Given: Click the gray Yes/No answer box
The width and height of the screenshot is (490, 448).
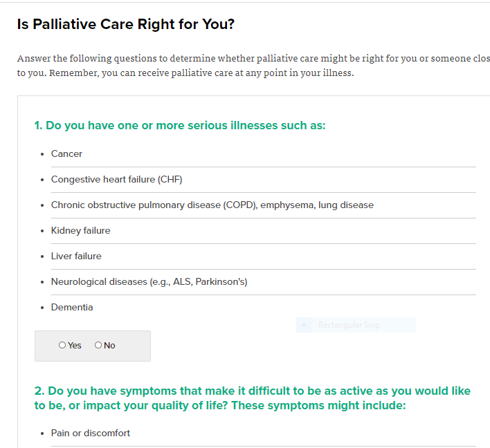Looking at the screenshot, I should pos(93,346).
